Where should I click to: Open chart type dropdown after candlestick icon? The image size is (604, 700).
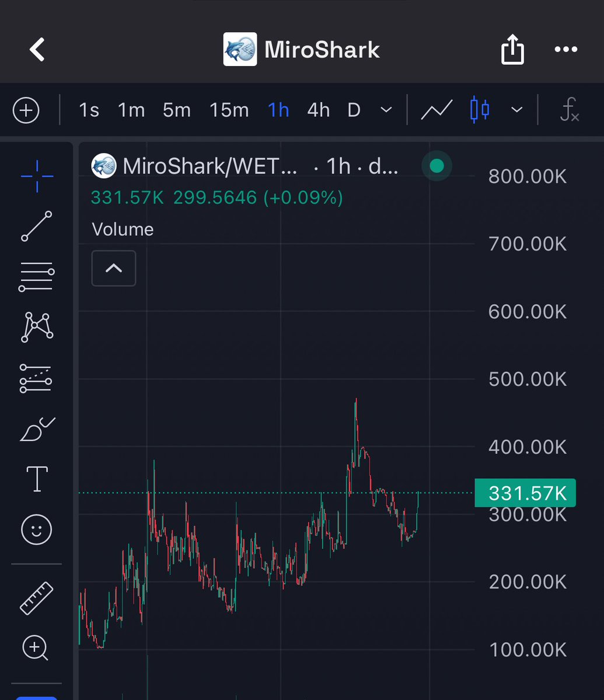[x=516, y=110]
